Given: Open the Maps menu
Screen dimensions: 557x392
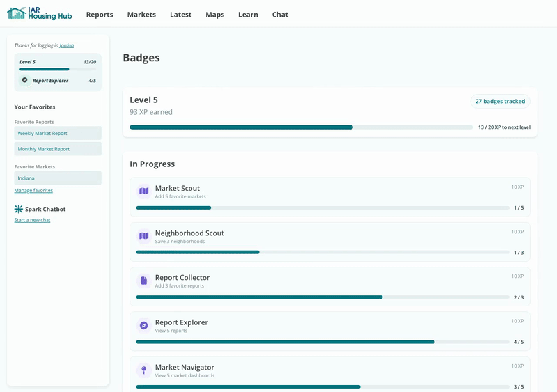Looking at the screenshot, I should click(215, 15).
